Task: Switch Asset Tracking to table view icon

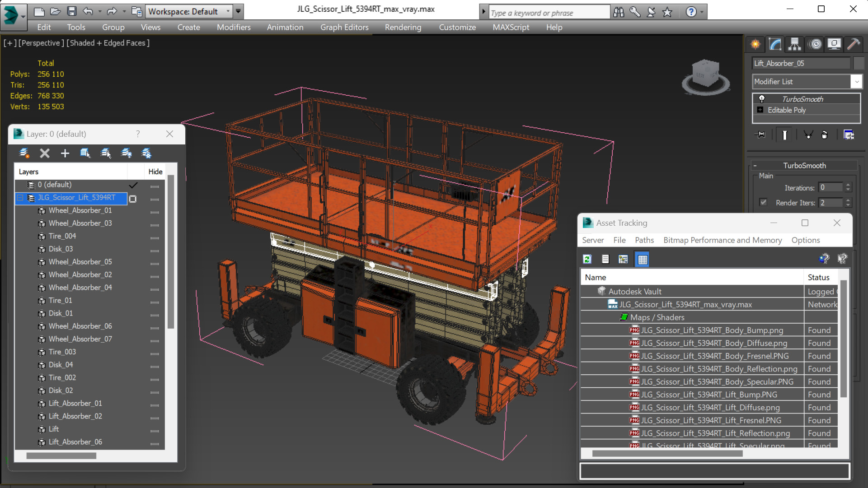Action: pyautogui.click(x=642, y=259)
